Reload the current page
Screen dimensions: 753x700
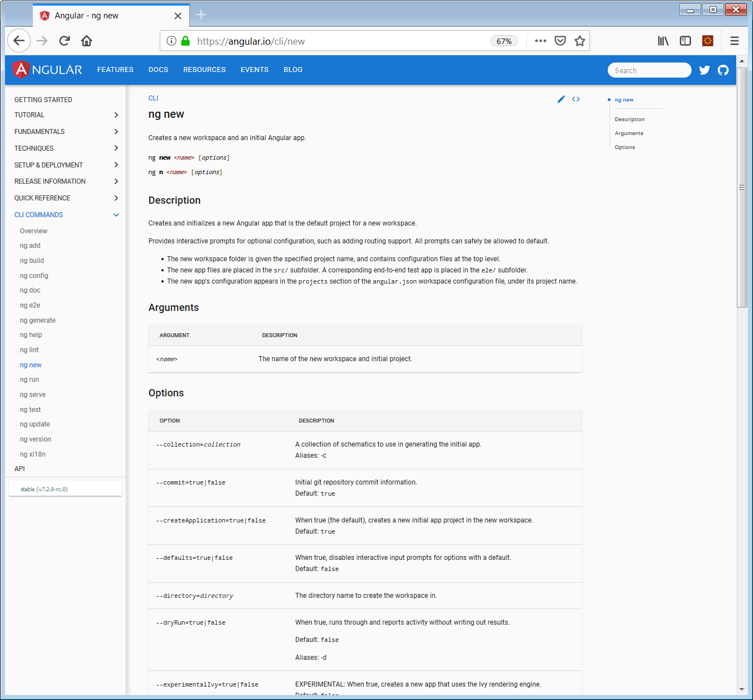click(64, 40)
